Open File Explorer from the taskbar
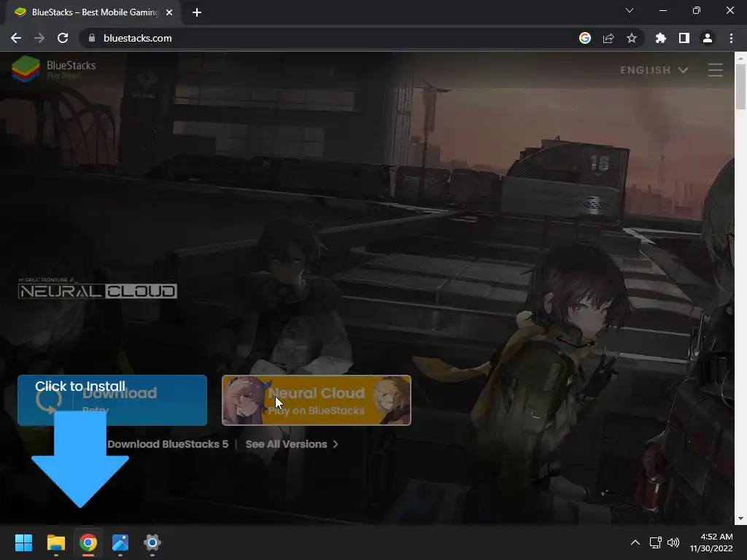The width and height of the screenshot is (747, 560). [55, 542]
